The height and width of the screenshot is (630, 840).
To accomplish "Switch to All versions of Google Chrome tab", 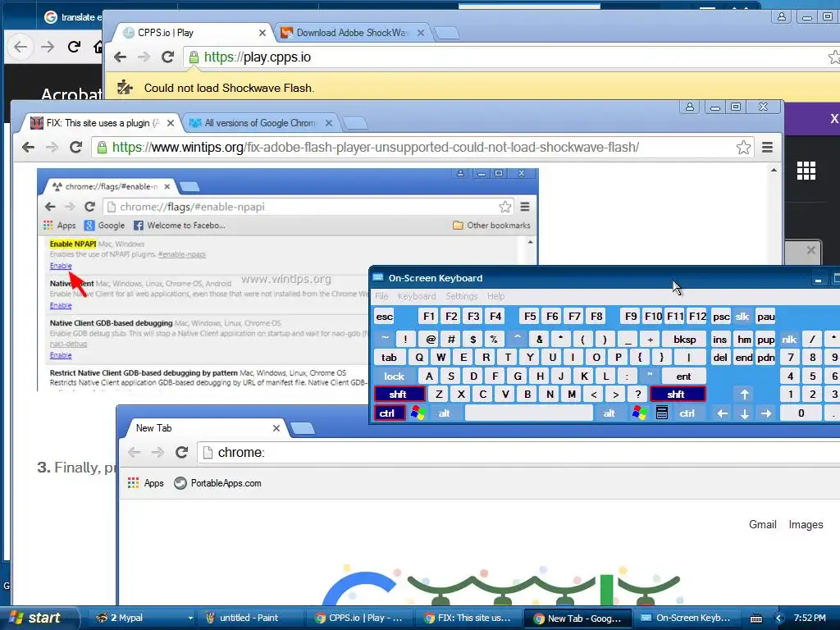I will [x=261, y=123].
